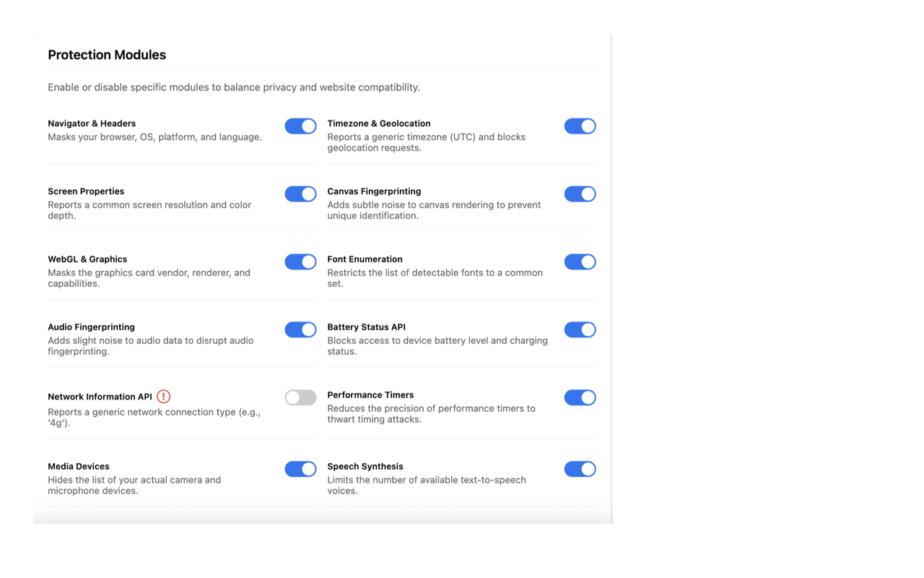The image size is (924, 578).
Task: Click the Speech Synthesis label
Action: (x=365, y=466)
